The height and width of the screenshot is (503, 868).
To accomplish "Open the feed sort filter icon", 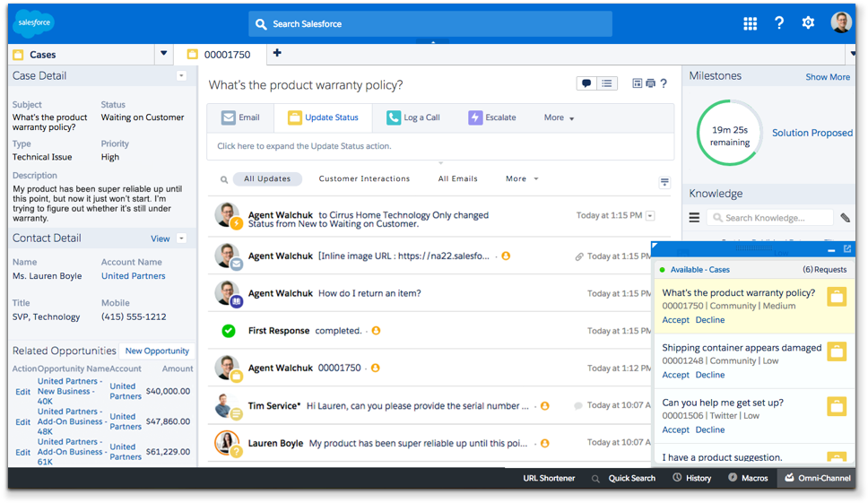I will pyautogui.click(x=664, y=182).
